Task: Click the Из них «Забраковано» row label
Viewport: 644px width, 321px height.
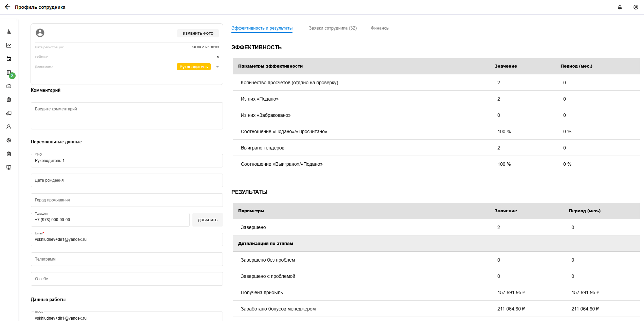Action: point(266,115)
